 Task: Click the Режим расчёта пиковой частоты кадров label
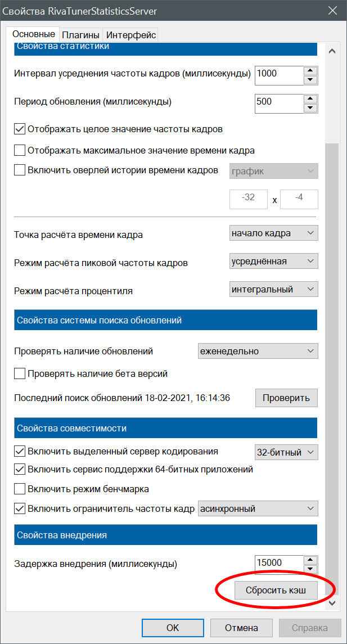click(101, 263)
